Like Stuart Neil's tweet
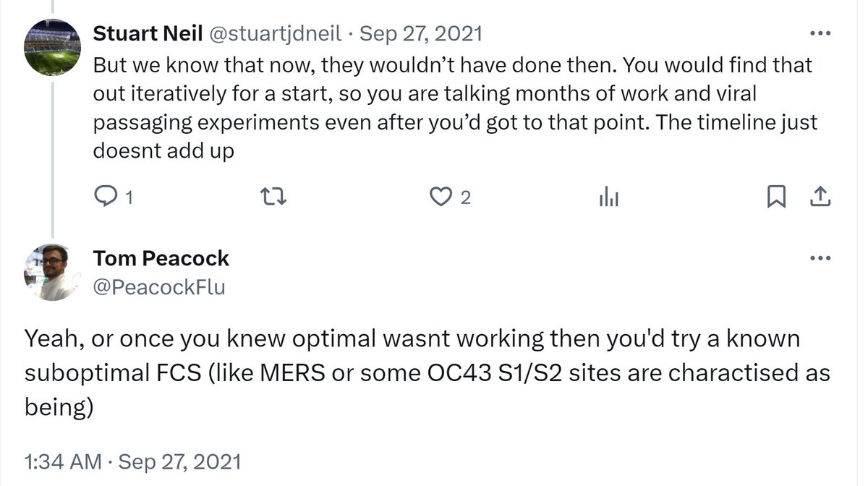 coord(440,197)
